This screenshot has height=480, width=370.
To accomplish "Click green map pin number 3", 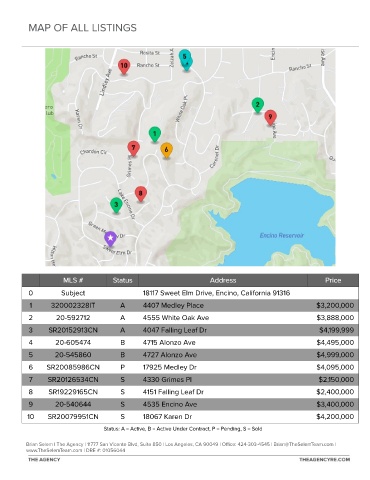I will point(116,205).
